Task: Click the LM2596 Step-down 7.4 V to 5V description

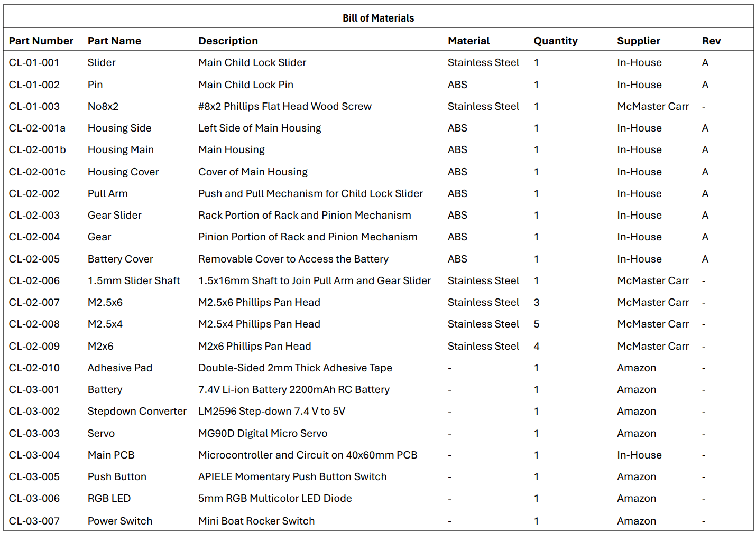Action: tap(272, 411)
